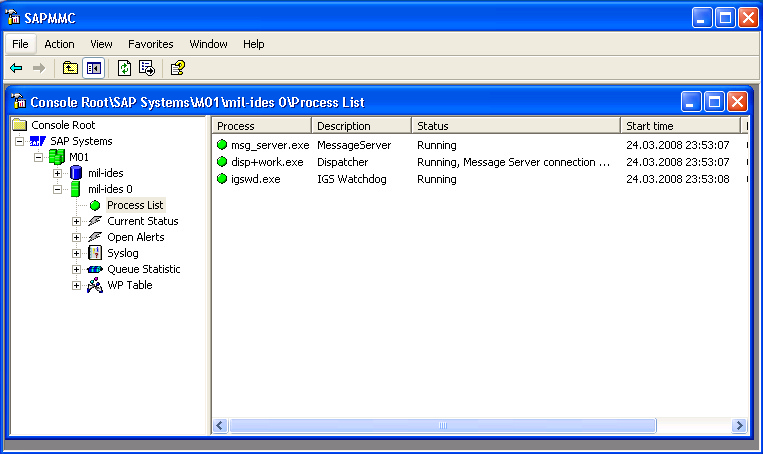Click the Help toolbar icon

pyautogui.click(x=178, y=68)
